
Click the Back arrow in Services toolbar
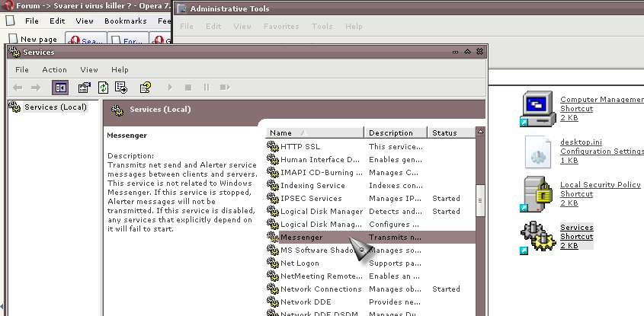click(18, 88)
